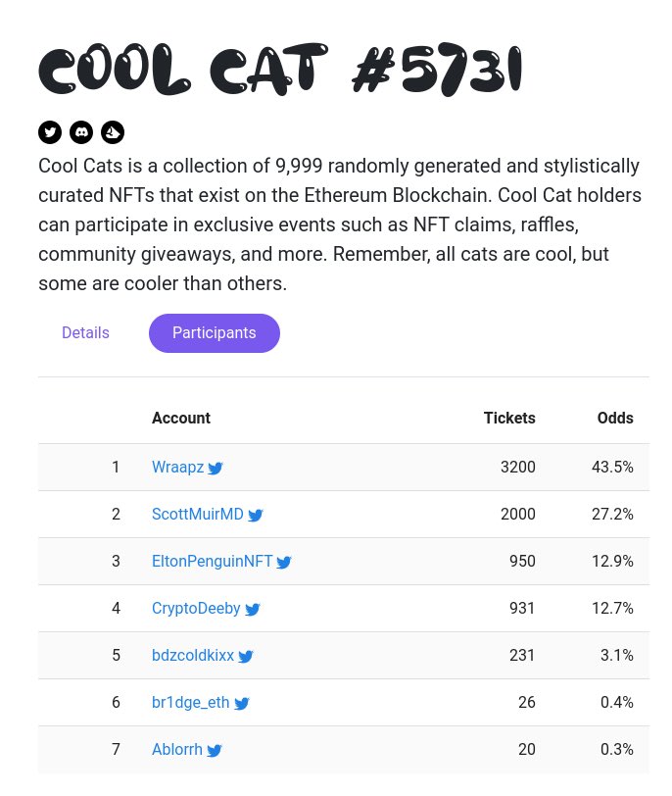Switch to the Details tab
The image size is (672, 796).
[x=85, y=333]
